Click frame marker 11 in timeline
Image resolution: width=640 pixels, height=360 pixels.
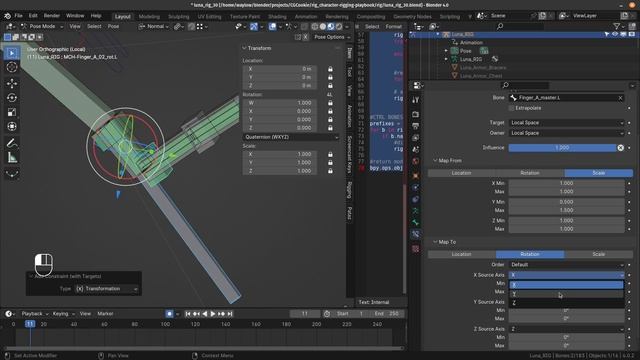[30, 324]
